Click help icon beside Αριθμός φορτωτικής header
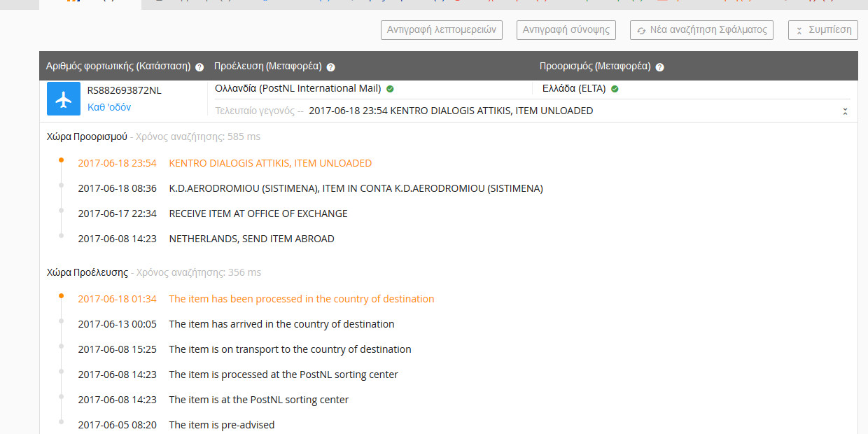This screenshot has width=868, height=434. [x=199, y=67]
